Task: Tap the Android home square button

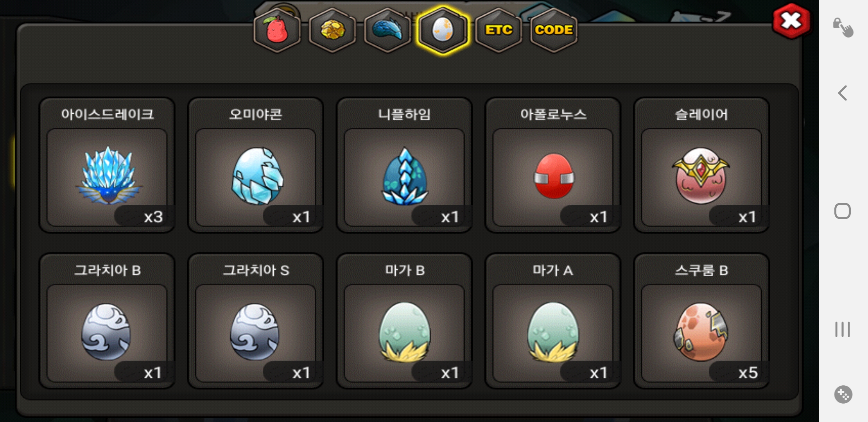Action: click(843, 211)
